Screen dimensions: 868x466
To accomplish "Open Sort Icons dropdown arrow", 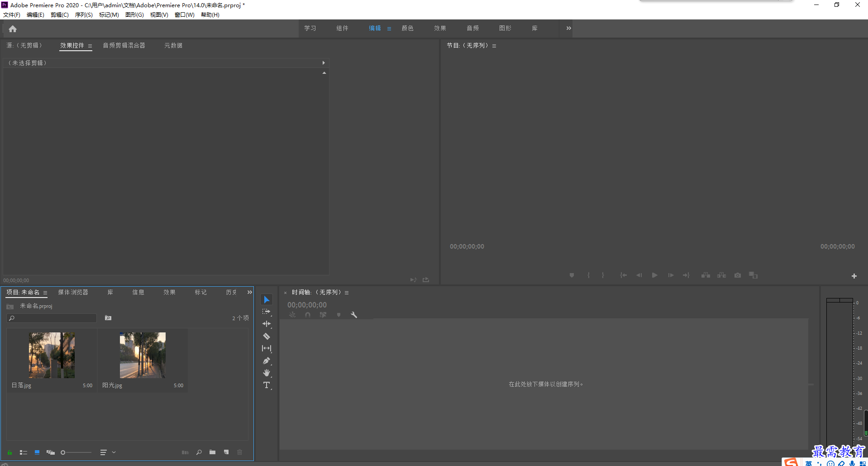I will tap(114, 452).
